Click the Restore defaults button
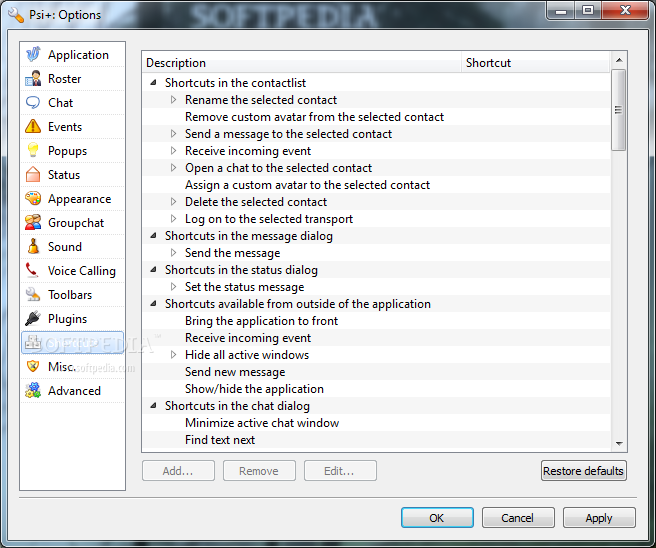Screen dimensions: 656x548 pos(584,471)
